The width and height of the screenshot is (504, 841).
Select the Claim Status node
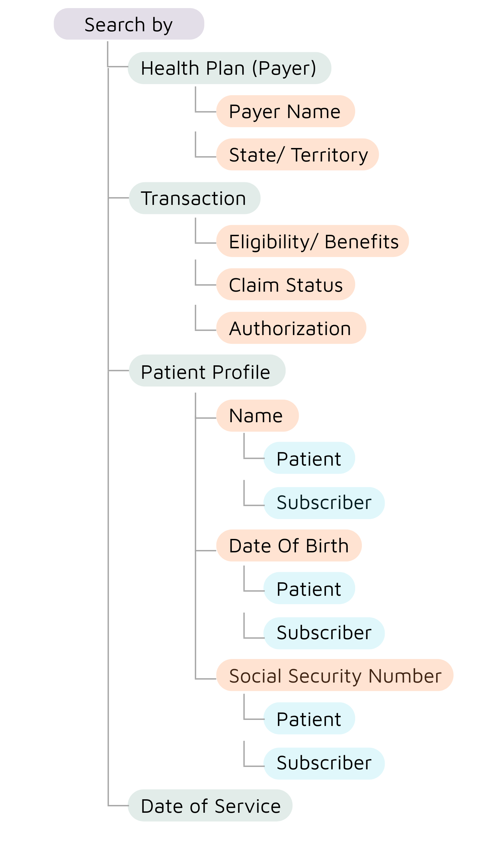[285, 284]
